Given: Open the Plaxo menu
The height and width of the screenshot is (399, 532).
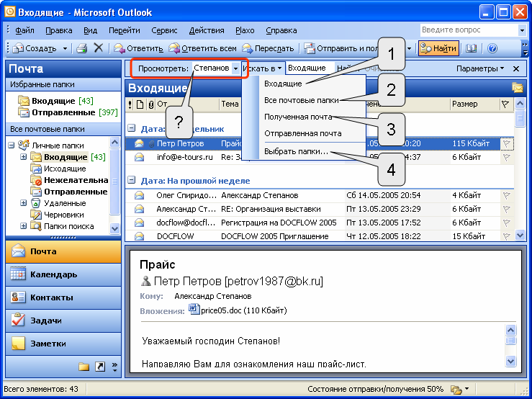Looking at the screenshot, I should pos(245,30).
